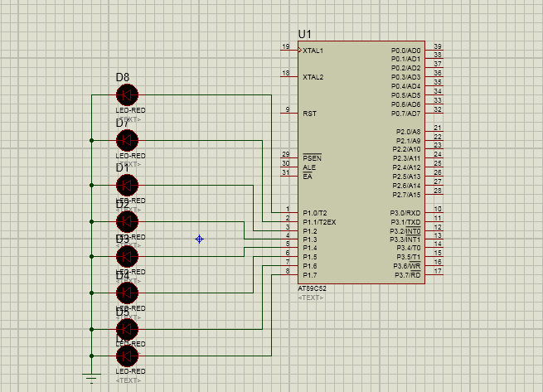
Task: Click the ALE pin label
Action: tap(309, 167)
